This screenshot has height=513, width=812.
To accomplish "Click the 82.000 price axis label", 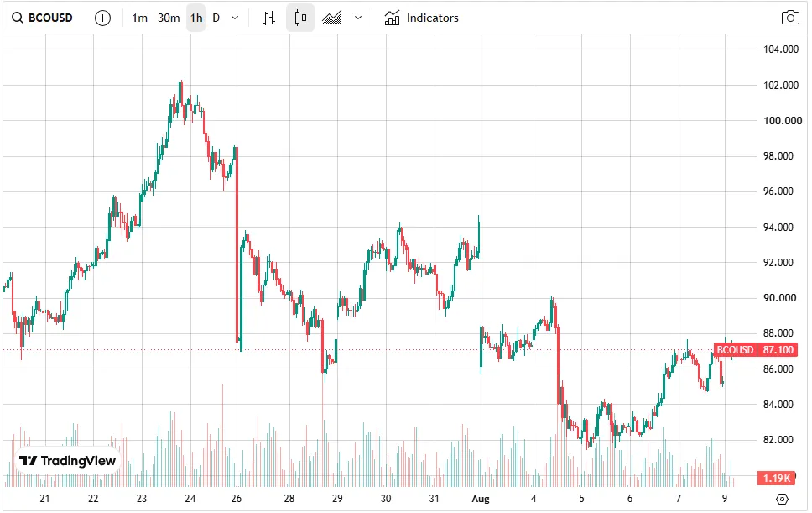I will [778, 440].
